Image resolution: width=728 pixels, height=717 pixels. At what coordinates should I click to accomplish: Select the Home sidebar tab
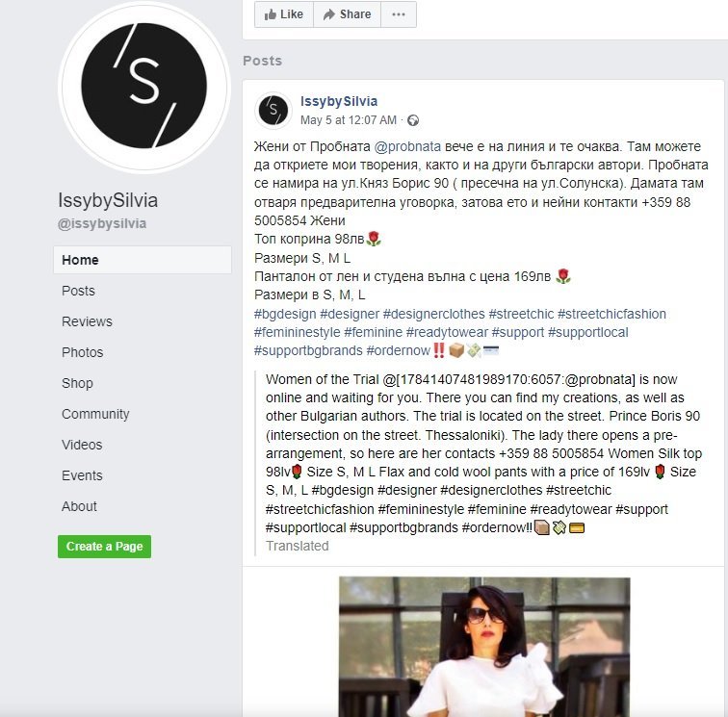pos(143,260)
